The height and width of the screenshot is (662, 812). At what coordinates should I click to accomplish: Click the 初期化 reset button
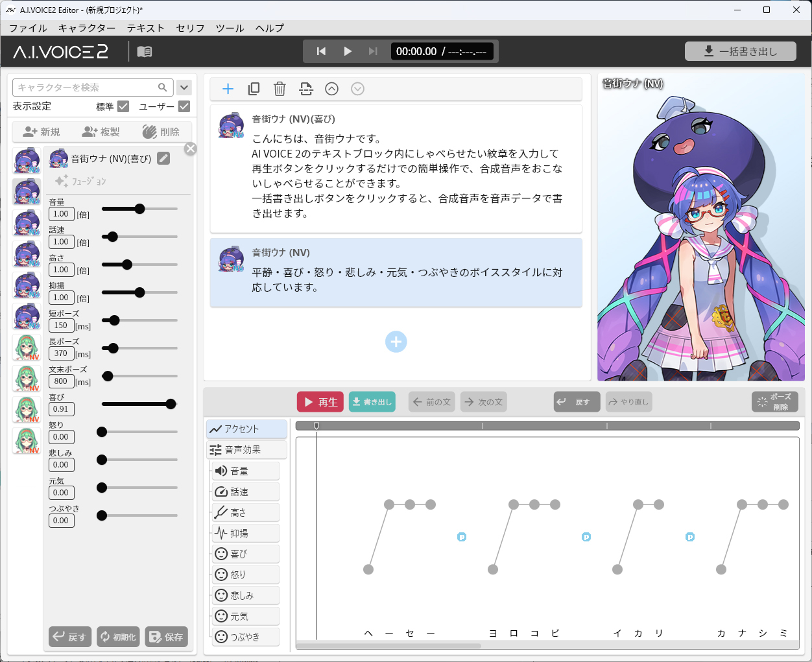click(x=117, y=637)
